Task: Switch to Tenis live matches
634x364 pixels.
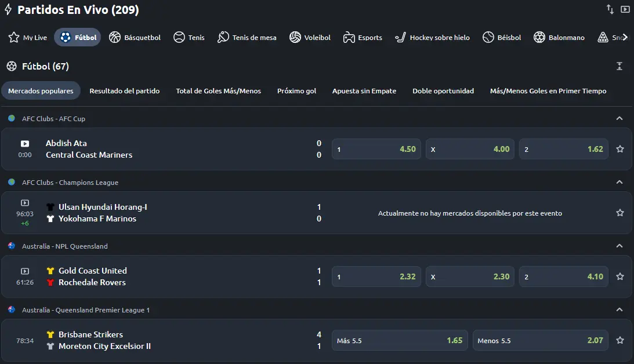Action: [x=189, y=38]
